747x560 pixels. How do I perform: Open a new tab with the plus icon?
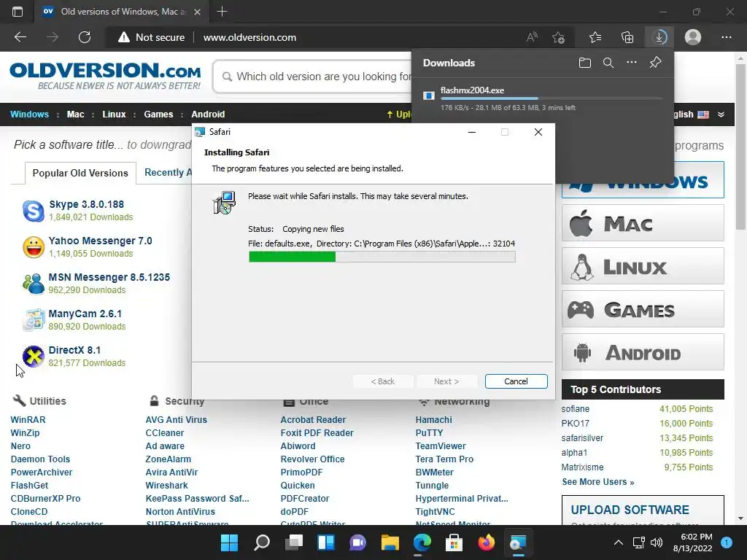[x=222, y=12]
